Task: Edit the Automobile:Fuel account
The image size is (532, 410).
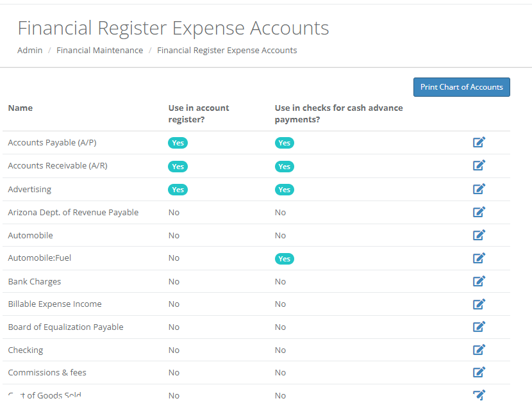Action: (479, 258)
